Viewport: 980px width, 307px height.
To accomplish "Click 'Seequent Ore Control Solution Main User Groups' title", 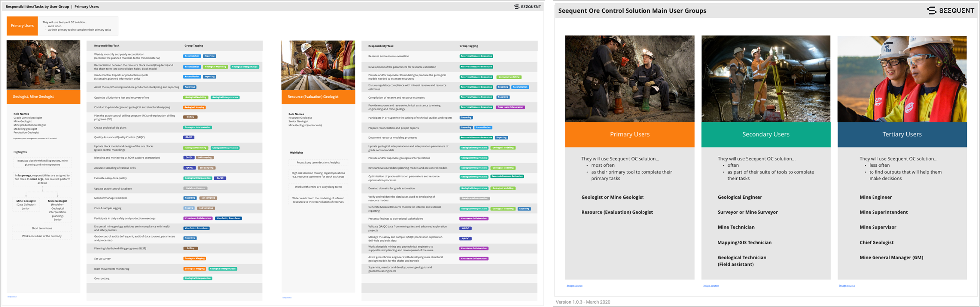I will (x=632, y=11).
